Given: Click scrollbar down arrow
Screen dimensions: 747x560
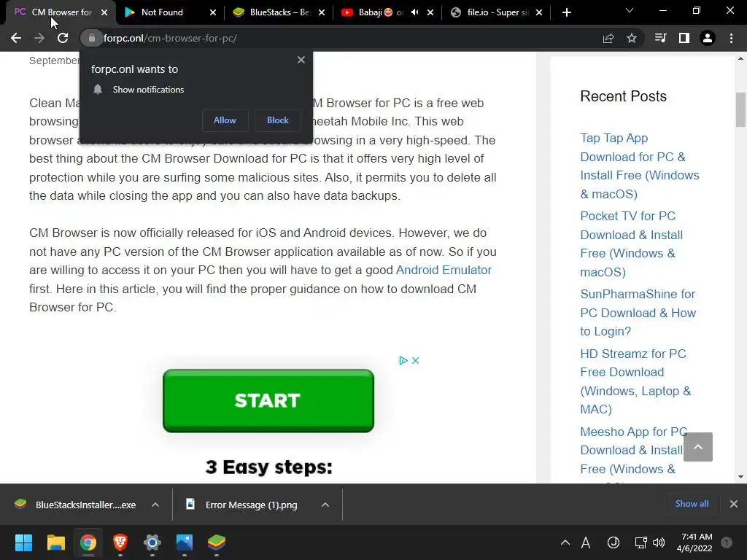Looking at the screenshot, I should coord(740,477).
